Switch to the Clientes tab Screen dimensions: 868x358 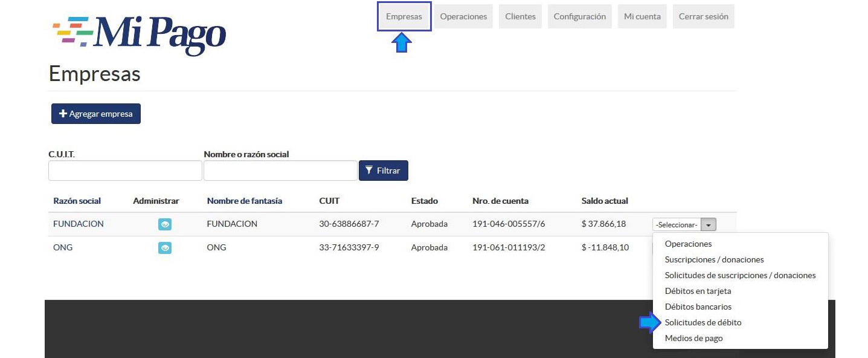click(520, 16)
